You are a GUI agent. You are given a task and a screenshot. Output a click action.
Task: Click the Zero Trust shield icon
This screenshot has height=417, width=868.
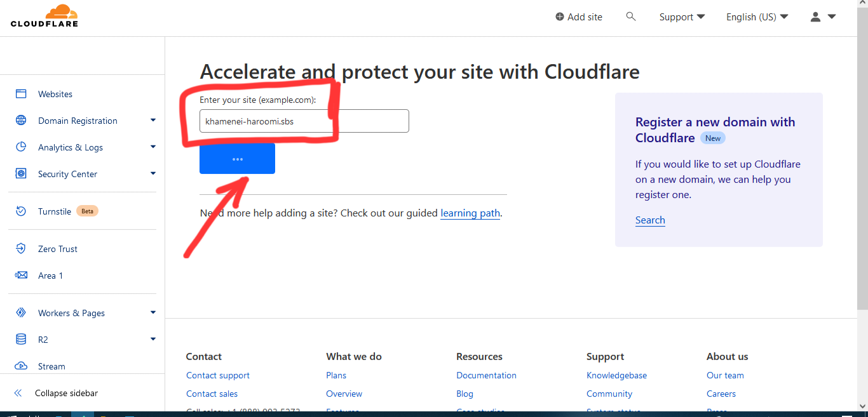pyautogui.click(x=21, y=249)
